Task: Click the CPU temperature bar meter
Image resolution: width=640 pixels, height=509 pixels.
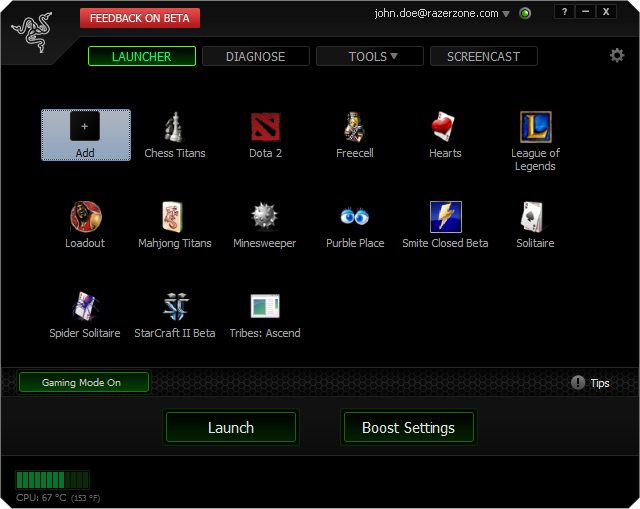Action: 53,480
